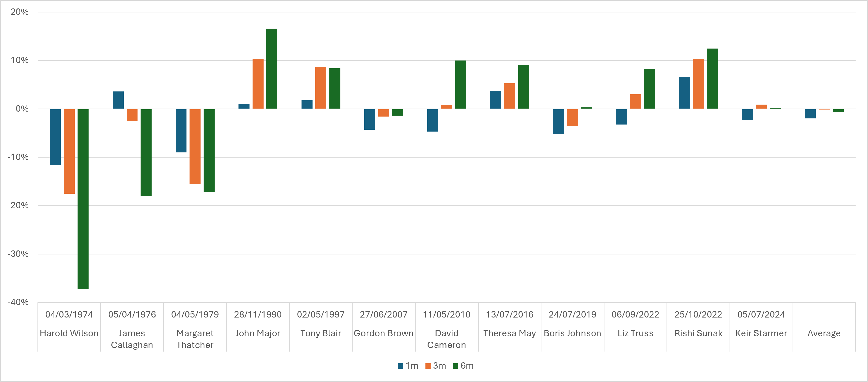Select Keir Starmer's blue 1m bar

tap(747, 114)
